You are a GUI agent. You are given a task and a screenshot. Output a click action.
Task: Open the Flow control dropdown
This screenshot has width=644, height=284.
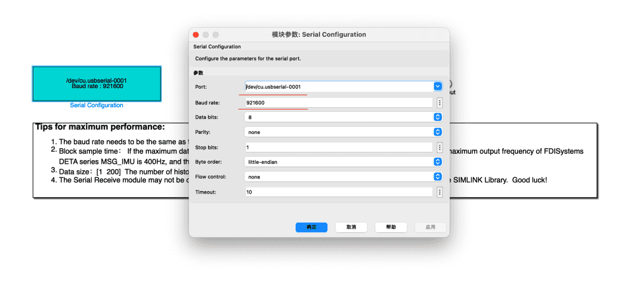point(437,177)
